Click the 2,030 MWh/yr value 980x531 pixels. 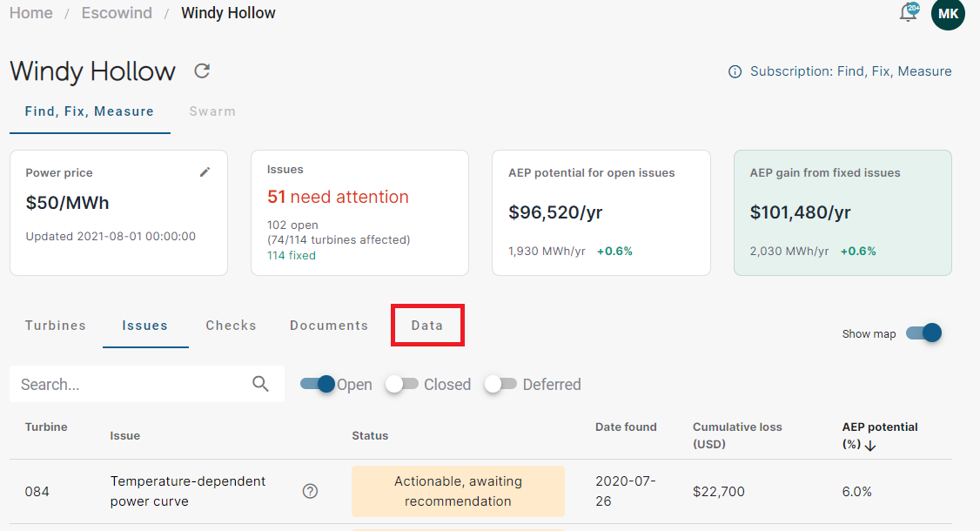click(x=789, y=251)
